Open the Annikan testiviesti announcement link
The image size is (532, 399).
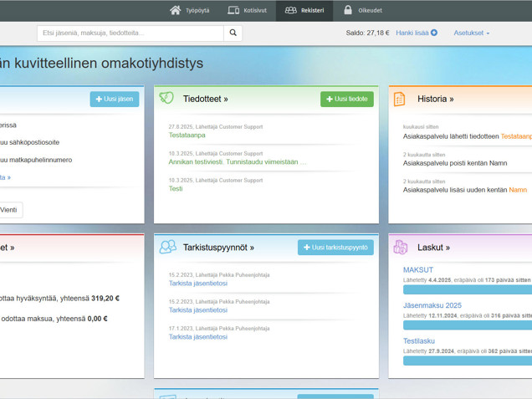pos(238,161)
